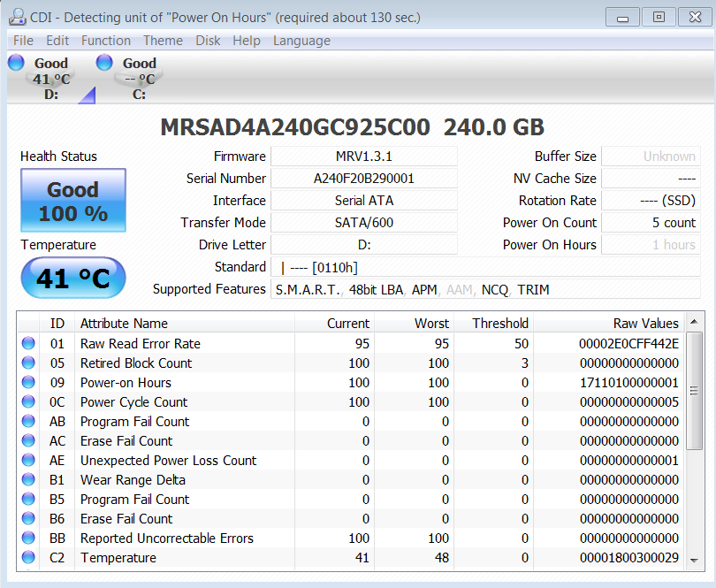Screen dimensions: 716x588
Task: Click the Serial Number field value
Action: click(363, 179)
